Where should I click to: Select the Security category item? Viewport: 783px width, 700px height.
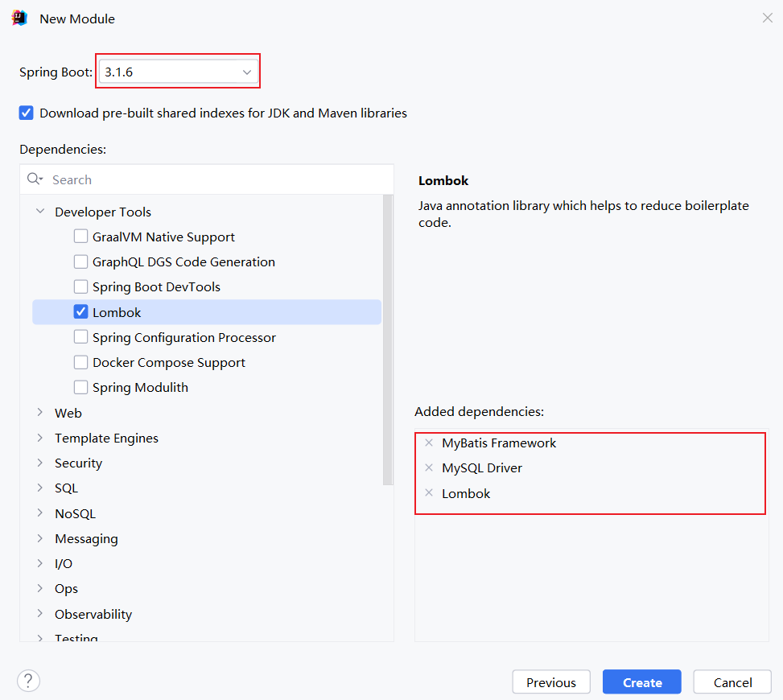coord(78,463)
